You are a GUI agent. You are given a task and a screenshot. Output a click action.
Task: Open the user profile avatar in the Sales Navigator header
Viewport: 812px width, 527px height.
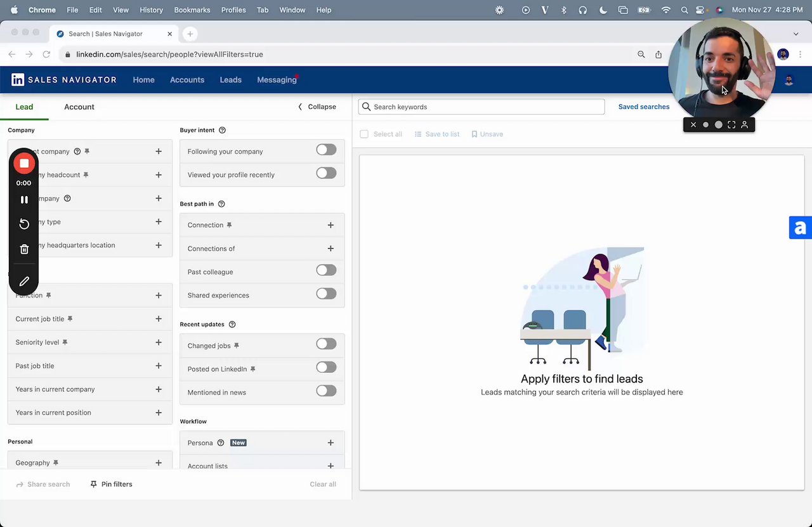789,81
